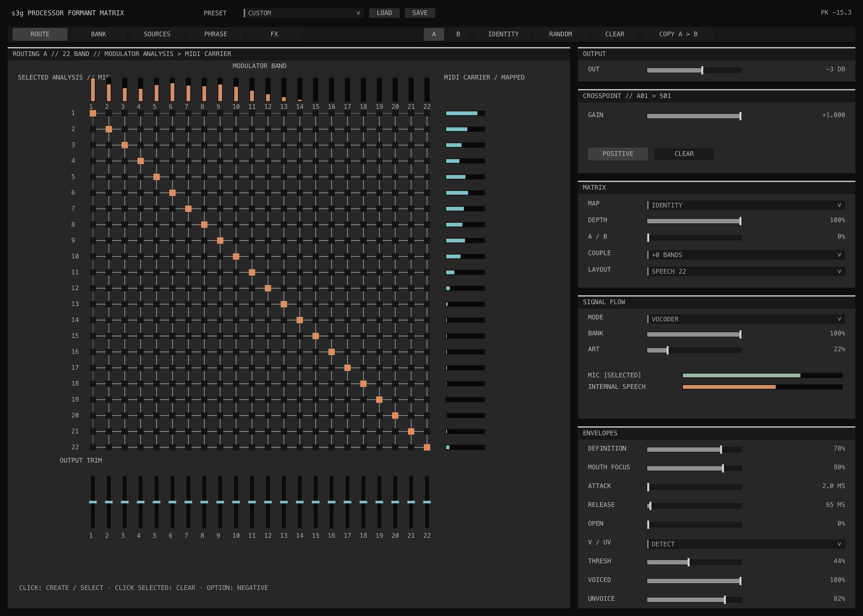Adjust the UNVOICE slider at 82%

tap(694, 600)
